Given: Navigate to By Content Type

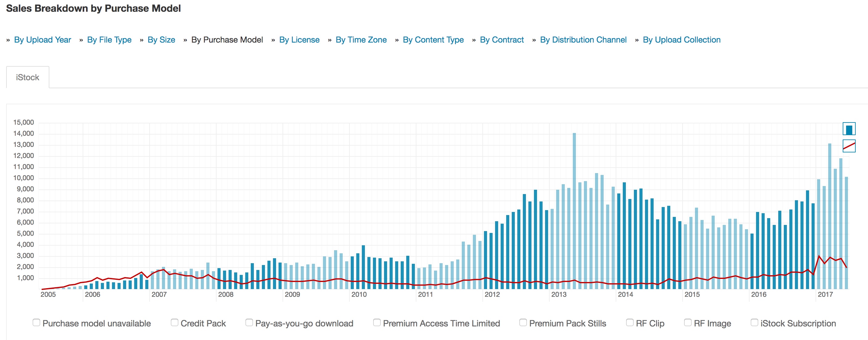Looking at the screenshot, I should point(433,40).
